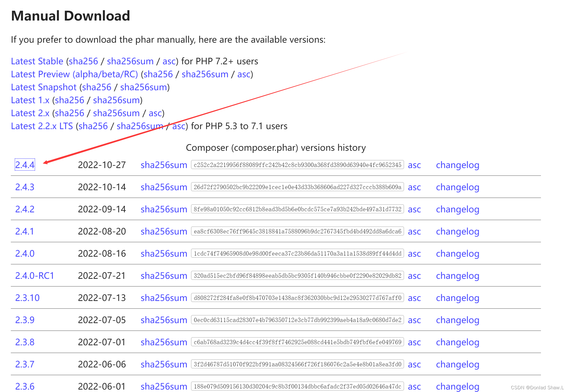This screenshot has width=568, height=392.
Task: Click the 2022-07-05 release date
Action: (102, 320)
